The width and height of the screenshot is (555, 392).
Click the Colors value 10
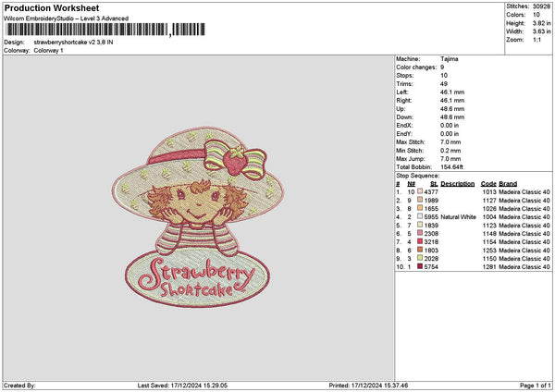click(536, 15)
